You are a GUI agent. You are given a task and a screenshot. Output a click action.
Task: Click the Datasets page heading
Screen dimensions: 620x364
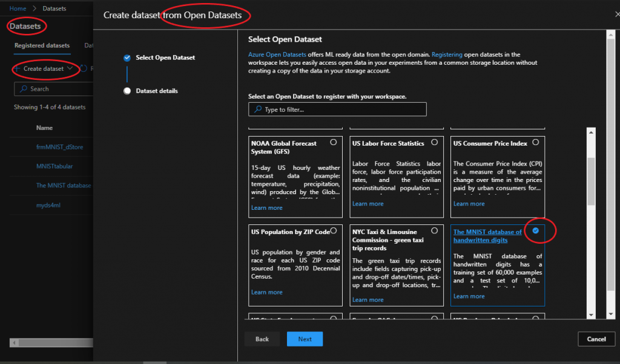click(25, 26)
